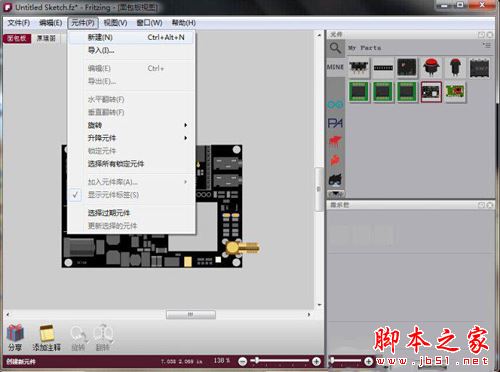500x372 pixels.
Task: Open the parts search magnifier icon
Action: coord(335,48)
